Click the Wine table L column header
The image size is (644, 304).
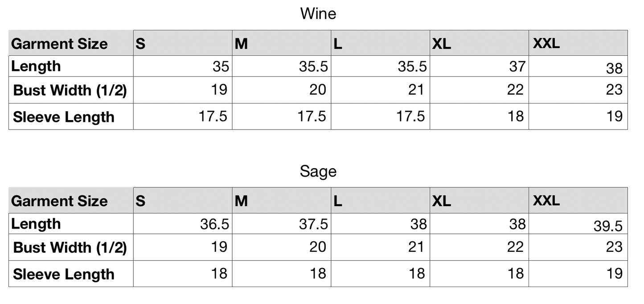point(338,44)
